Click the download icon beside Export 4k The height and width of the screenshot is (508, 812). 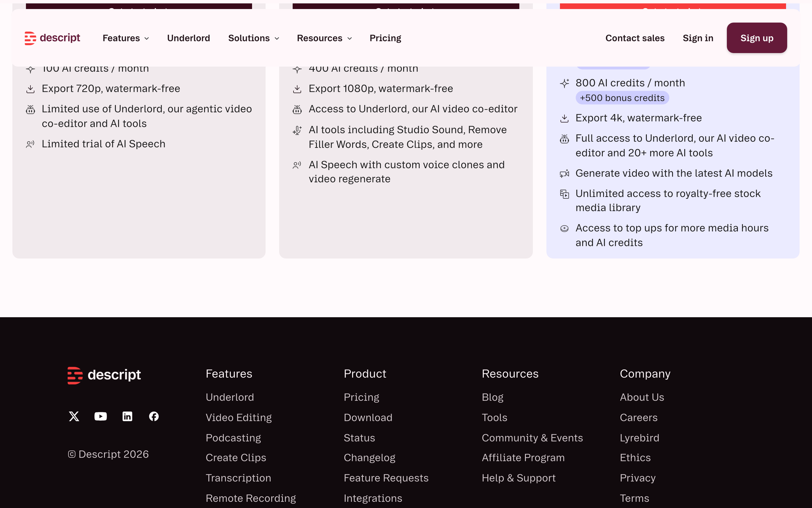click(564, 118)
